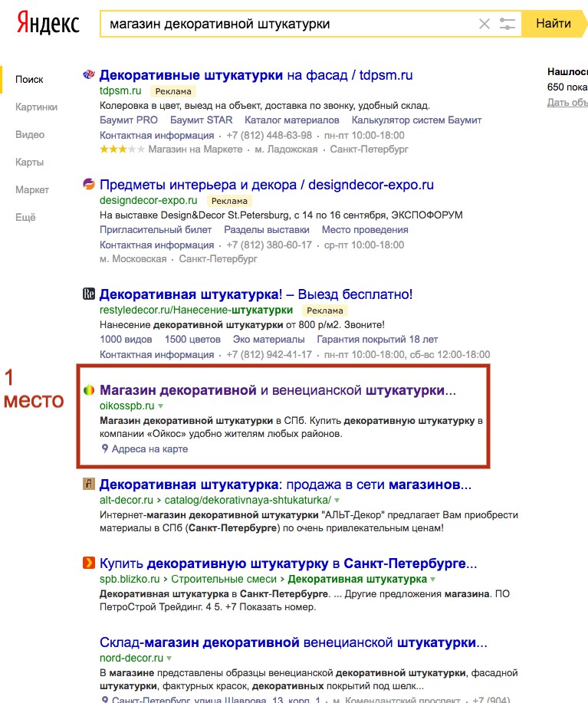Click into the search query field

291,24
